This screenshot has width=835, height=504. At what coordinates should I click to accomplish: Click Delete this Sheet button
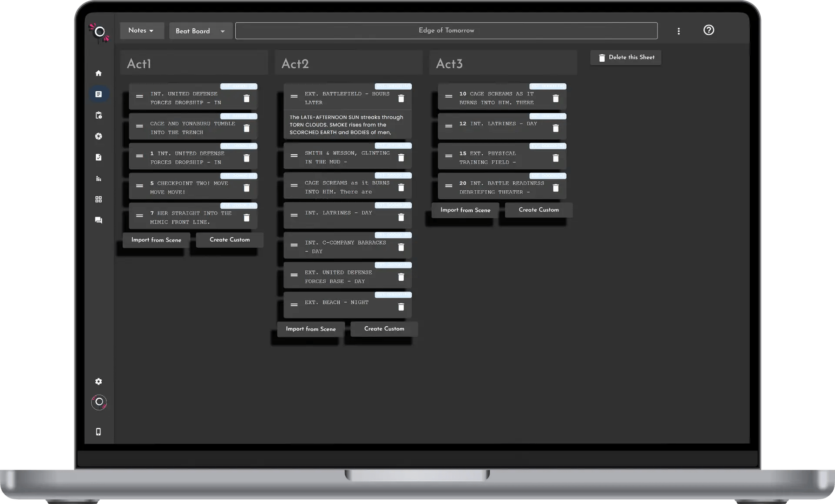tap(625, 57)
